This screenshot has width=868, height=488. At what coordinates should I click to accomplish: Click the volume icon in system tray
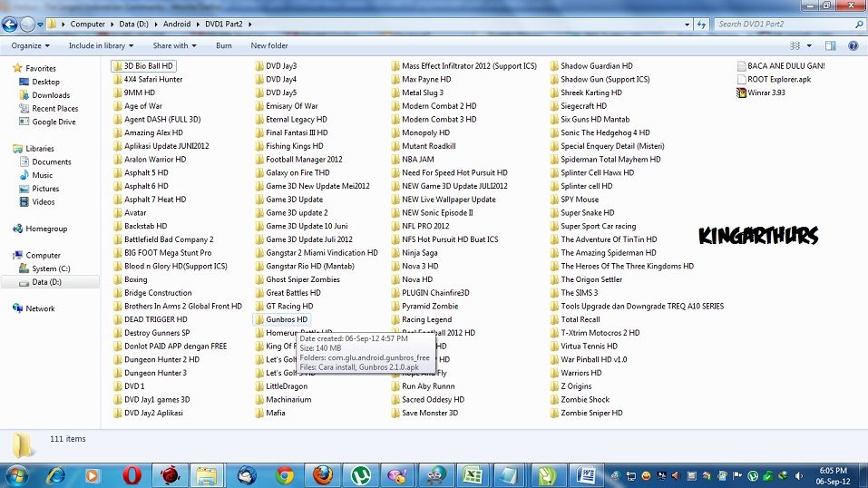pos(799,476)
